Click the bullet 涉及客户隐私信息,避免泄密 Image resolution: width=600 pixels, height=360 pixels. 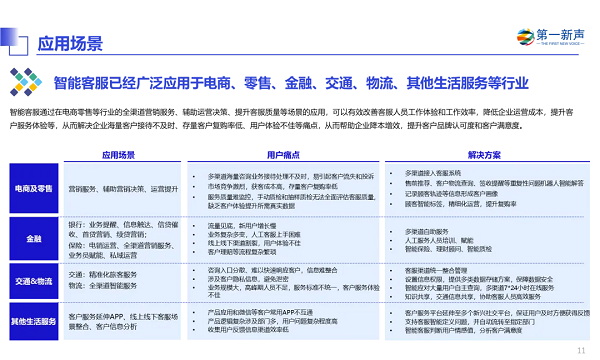tap(248, 279)
